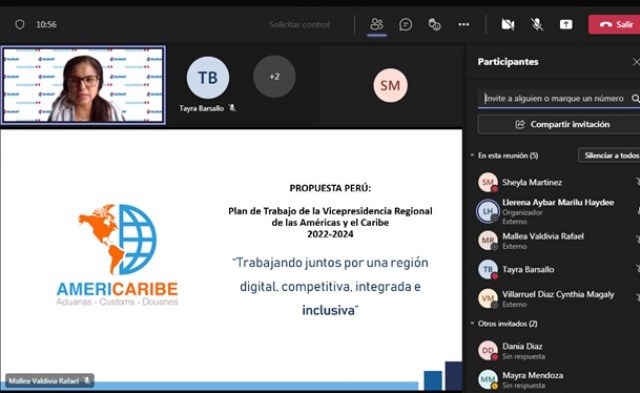Image resolution: width=640 pixels, height=393 pixels.
Task: Click the Compartir invitación button
Action: (x=559, y=124)
